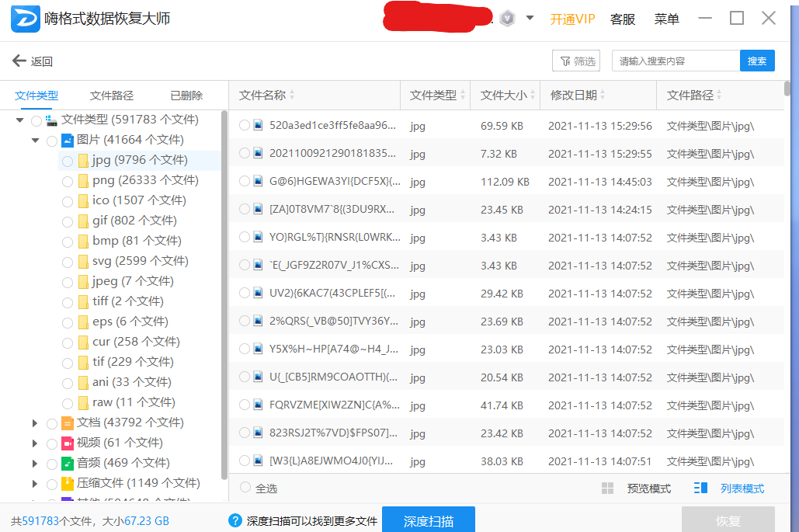Click the blue help question mark icon

(235, 520)
